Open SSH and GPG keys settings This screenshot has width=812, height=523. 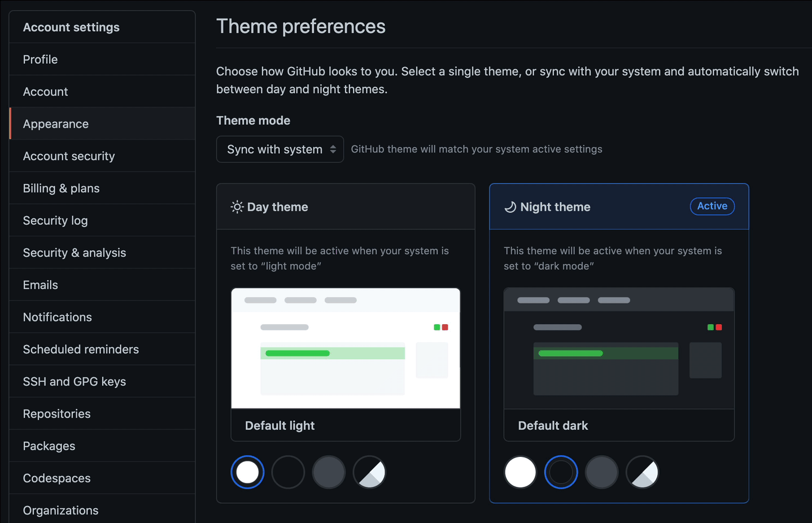click(74, 381)
